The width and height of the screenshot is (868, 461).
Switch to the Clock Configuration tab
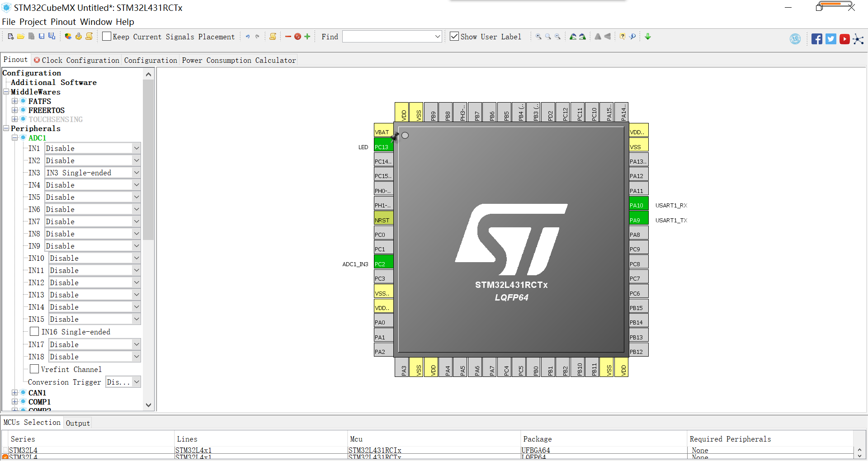pyautogui.click(x=76, y=60)
